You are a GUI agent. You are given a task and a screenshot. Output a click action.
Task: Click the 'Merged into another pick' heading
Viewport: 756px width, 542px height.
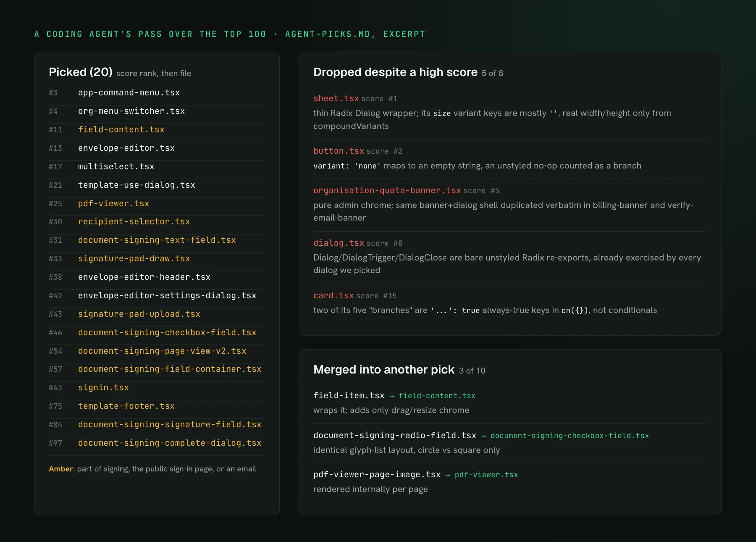coord(384,370)
